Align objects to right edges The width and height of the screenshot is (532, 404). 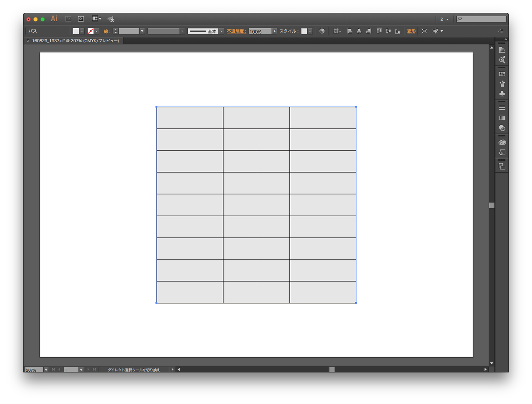368,31
